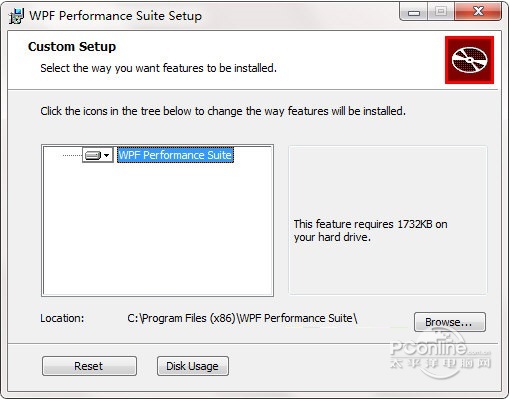510x399 pixels.
Task: Click the installer icon in the title bar
Action: tap(16, 16)
